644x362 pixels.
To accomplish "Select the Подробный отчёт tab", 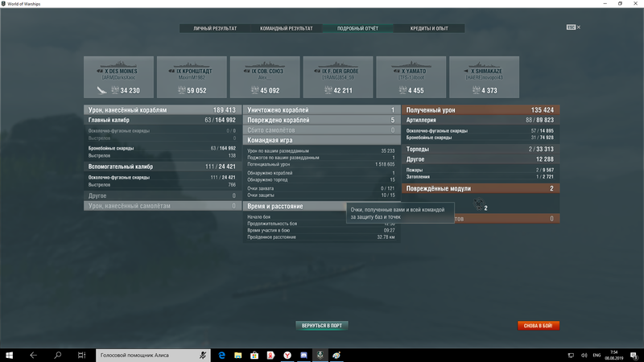I will pyautogui.click(x=357, y=28).
